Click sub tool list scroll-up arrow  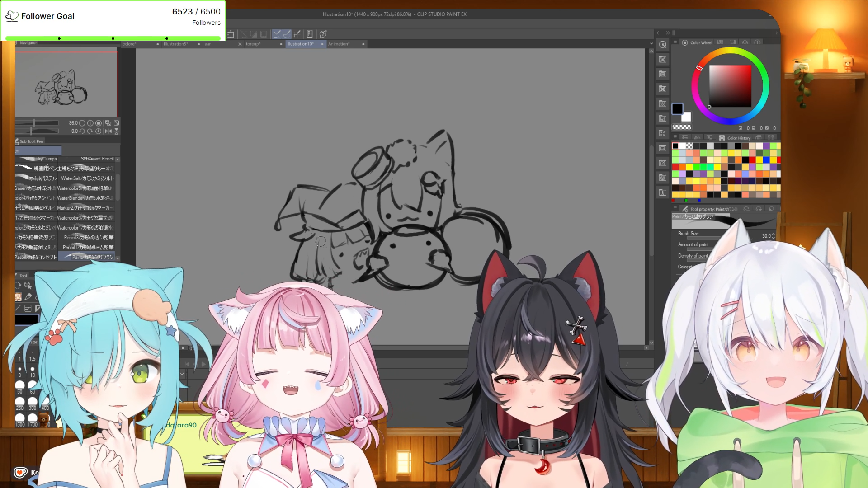[x=118, y=159]
